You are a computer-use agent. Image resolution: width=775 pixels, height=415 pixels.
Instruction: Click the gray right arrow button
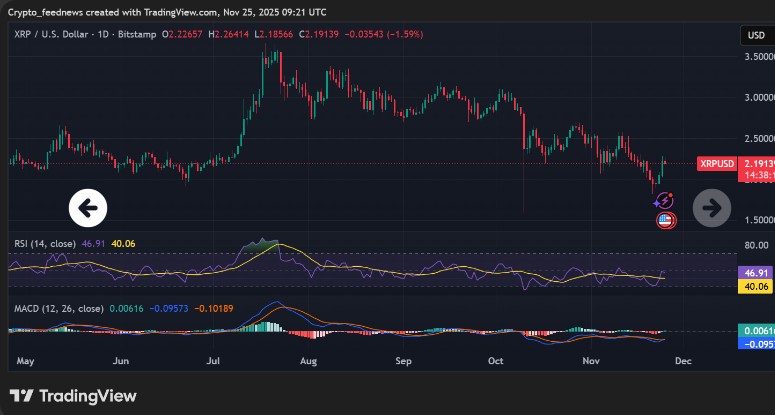coord(712,208)
